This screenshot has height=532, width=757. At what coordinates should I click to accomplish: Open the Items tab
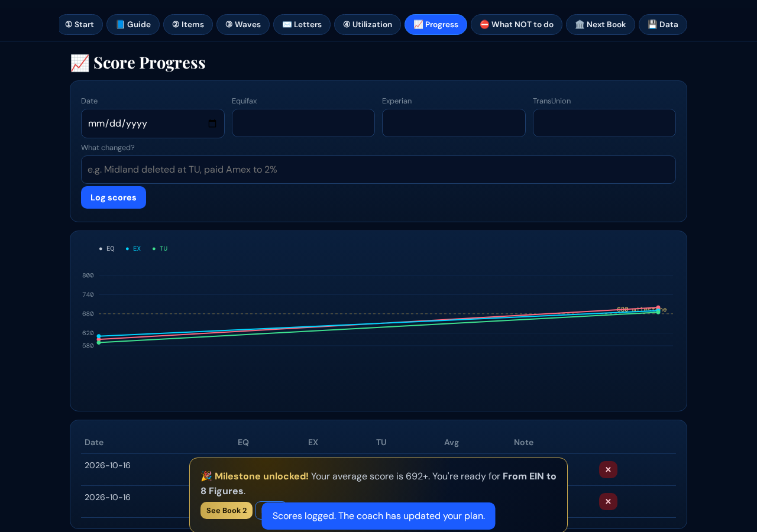pos(188,25)
